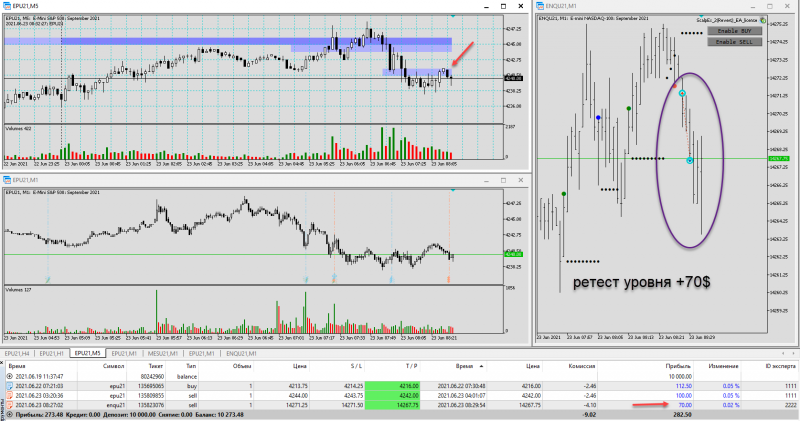Click Enable SELL button on ENQU21 chart

[x=735, y=41]
